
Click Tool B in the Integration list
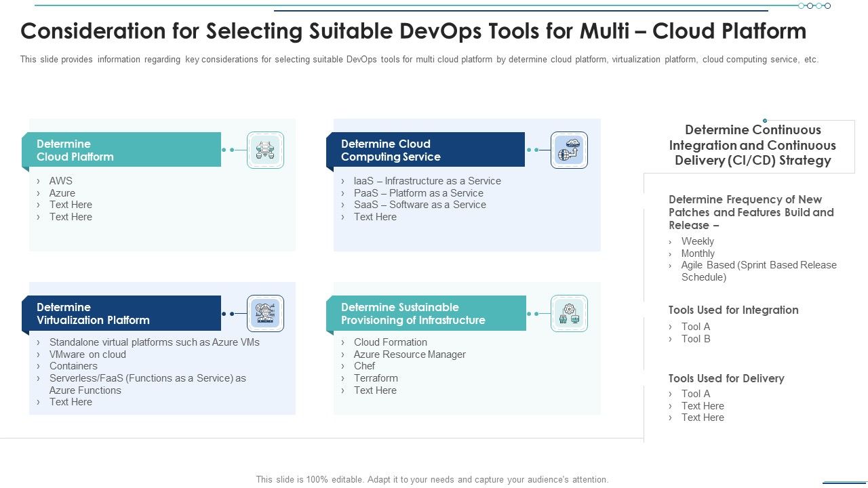click(696, 338)
